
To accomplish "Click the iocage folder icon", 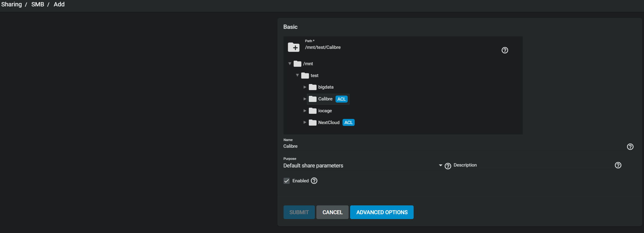I will click(313, 111).
